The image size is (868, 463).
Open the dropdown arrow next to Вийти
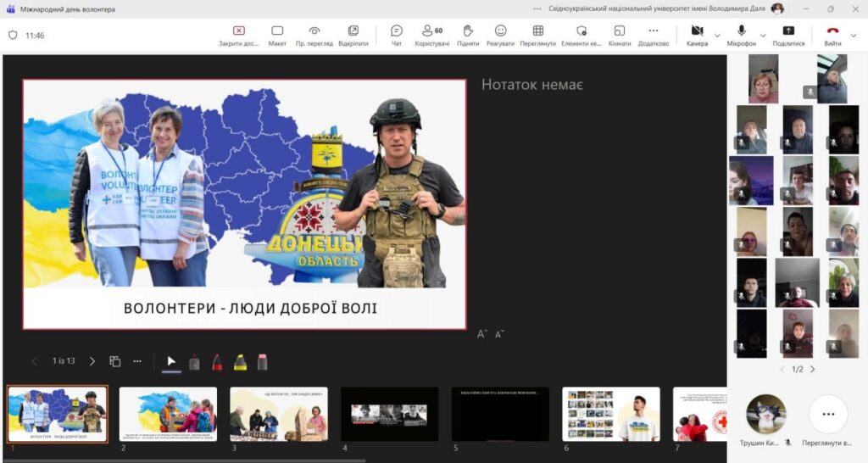click(x=855, y=36)
